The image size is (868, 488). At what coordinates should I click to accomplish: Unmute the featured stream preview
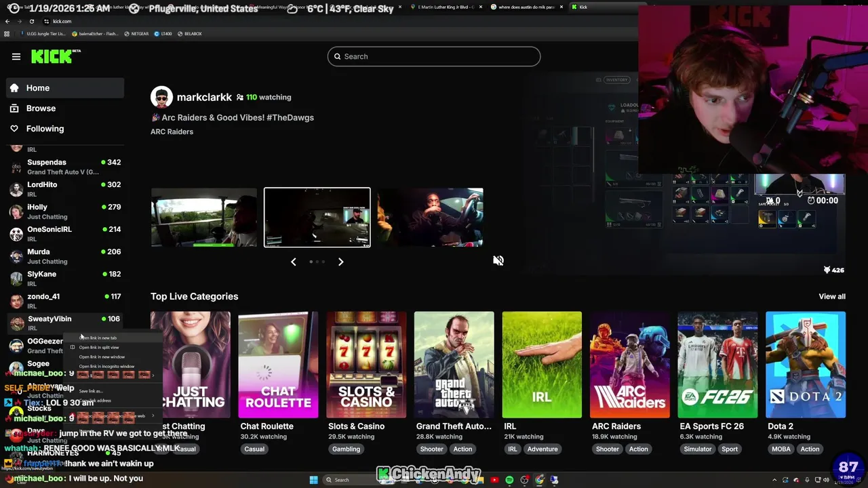tap(498, 260)
